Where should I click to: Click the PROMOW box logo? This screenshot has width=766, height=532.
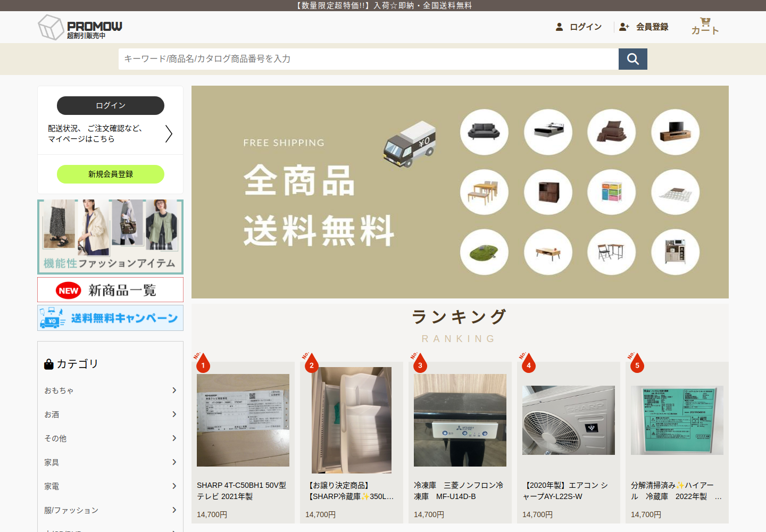point(80,27)
